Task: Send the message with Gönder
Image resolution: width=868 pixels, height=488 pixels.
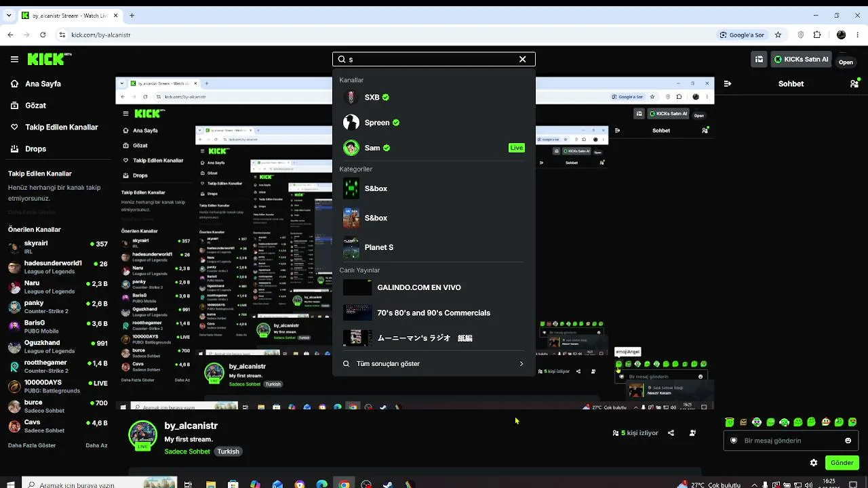Action: coord(842,463)
